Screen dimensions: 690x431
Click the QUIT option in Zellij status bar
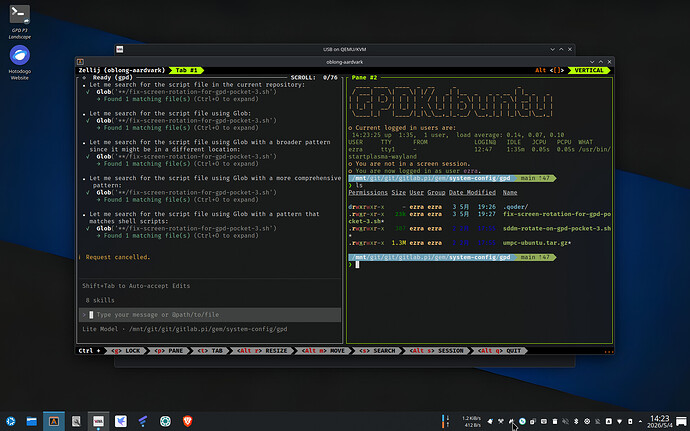499,351
